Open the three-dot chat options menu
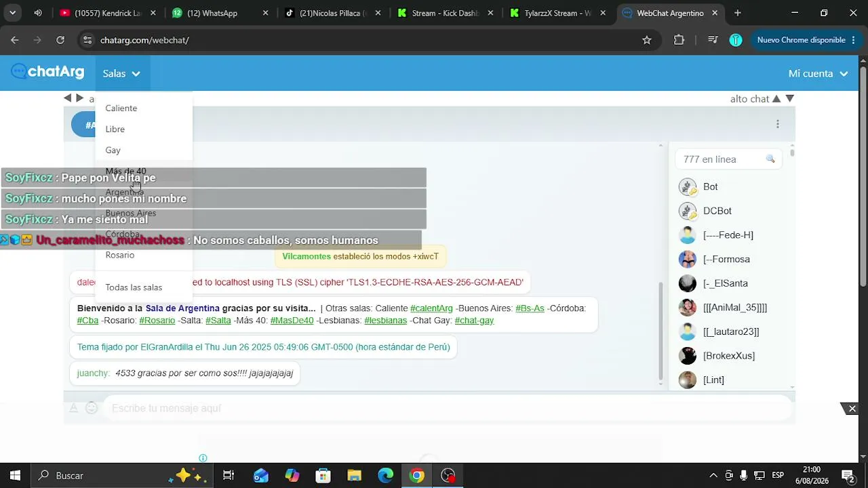 (x=778, y=124)
